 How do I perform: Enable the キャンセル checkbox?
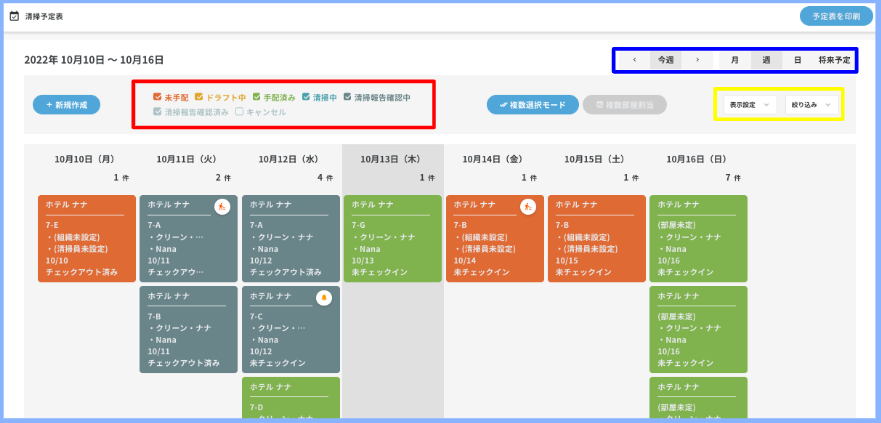239,112
